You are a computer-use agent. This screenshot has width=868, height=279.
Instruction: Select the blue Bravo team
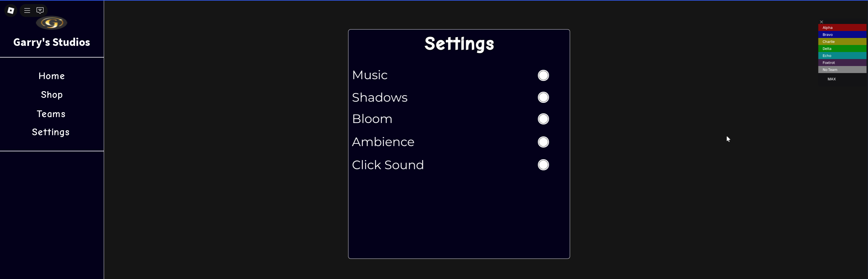click(x=842, y=35)
